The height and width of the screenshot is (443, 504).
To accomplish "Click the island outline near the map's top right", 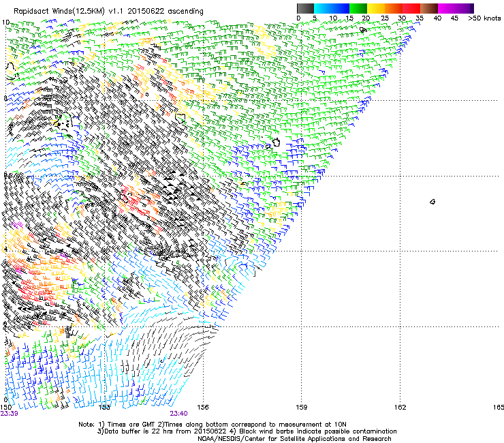I will 363,30.
